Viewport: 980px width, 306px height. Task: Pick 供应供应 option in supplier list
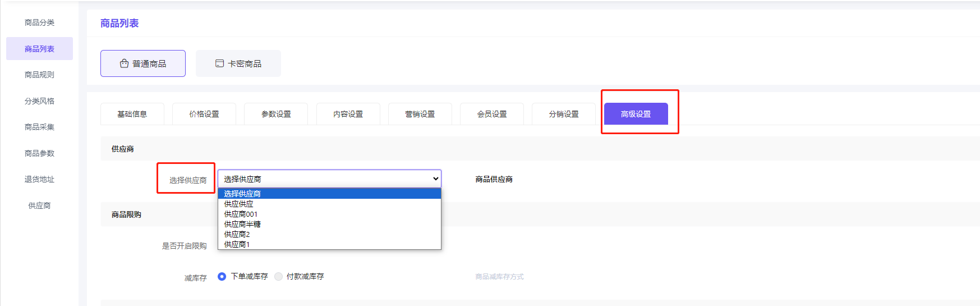[x=238, y=204]
